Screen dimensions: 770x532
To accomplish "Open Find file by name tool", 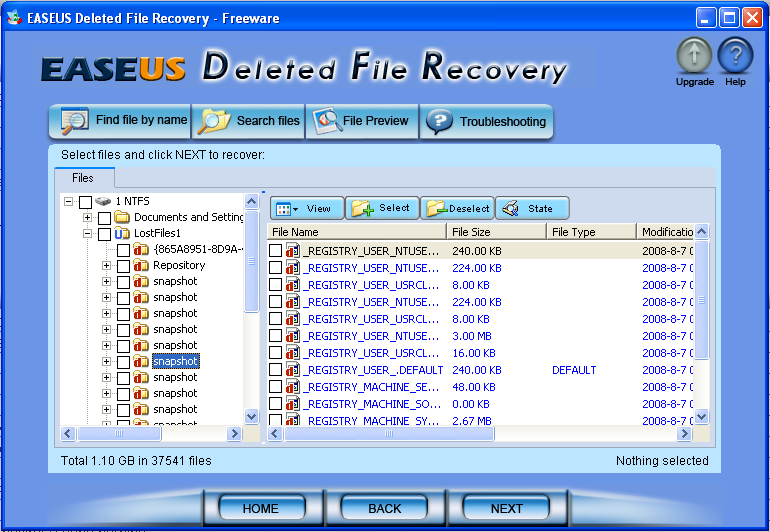I will coord(120,121).
